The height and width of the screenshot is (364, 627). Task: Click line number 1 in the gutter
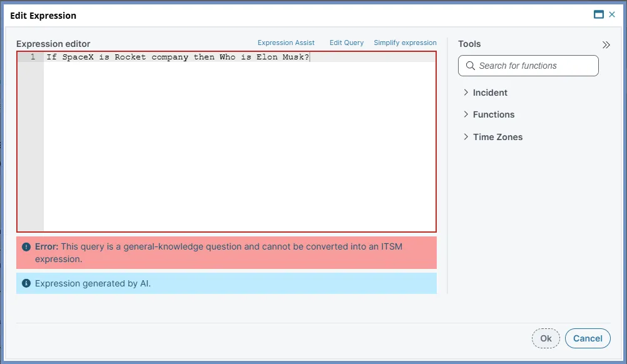[x=33, y=57]
